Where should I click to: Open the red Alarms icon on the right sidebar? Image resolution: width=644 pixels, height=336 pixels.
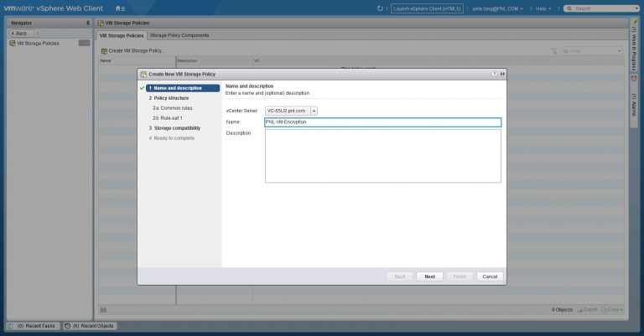pos(634,79)
